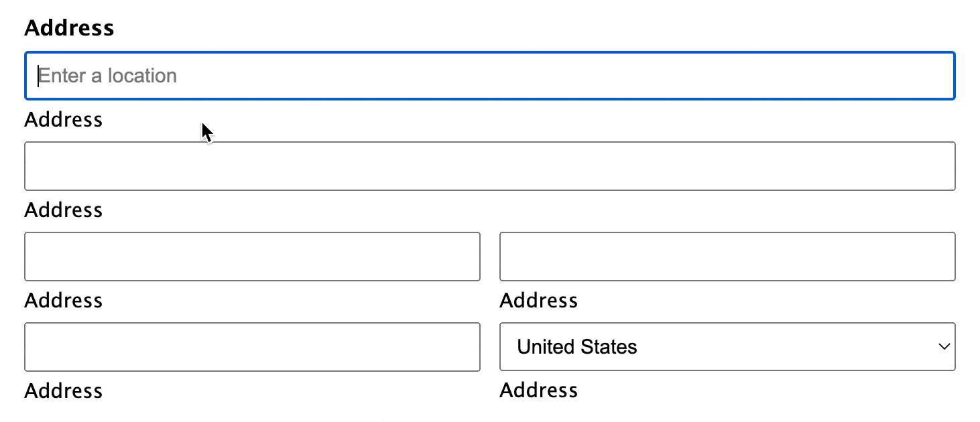Click the "Enter a location" placeholder text

(108, 76)
